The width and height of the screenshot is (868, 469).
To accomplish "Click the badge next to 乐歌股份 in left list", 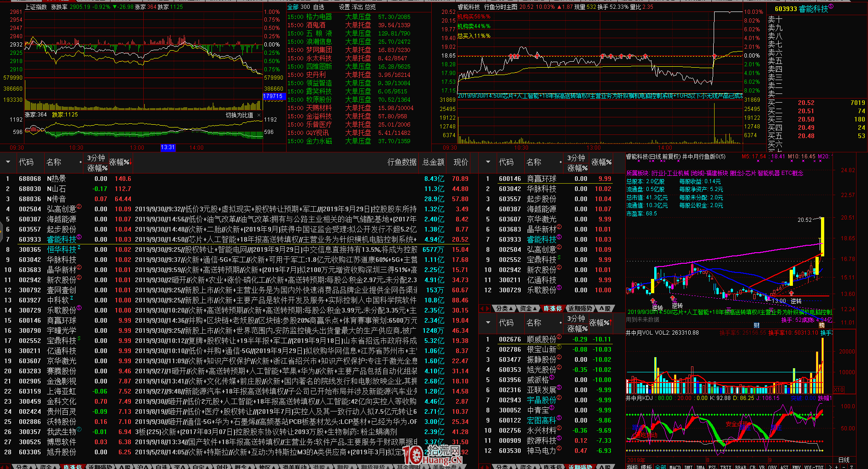I will tap(79, 308).
